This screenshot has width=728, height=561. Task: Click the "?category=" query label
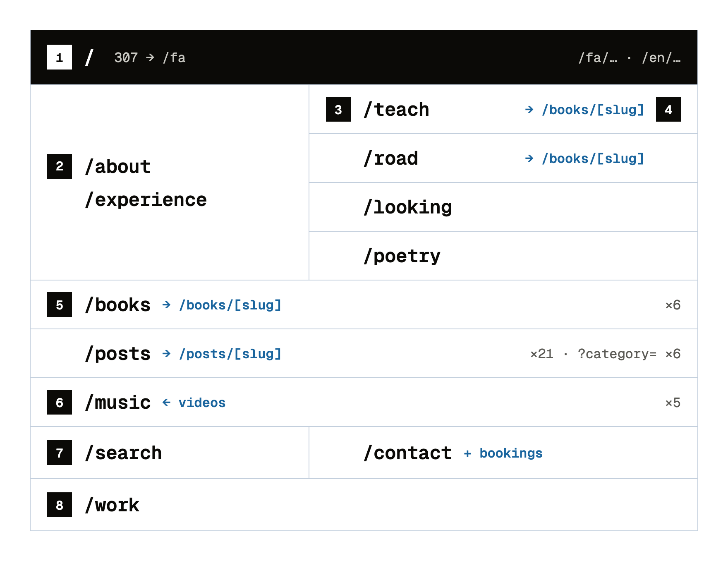(x=617, y=354)
